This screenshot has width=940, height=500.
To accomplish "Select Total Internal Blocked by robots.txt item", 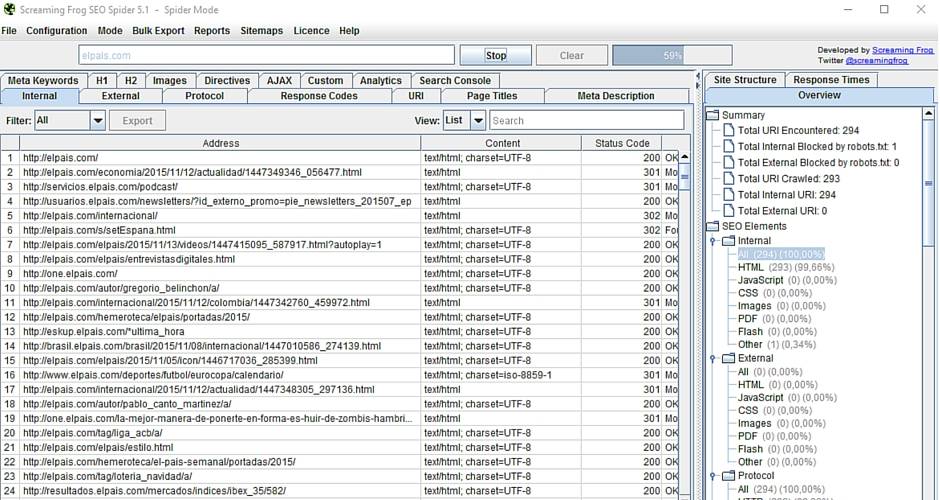I will point(817,146).
